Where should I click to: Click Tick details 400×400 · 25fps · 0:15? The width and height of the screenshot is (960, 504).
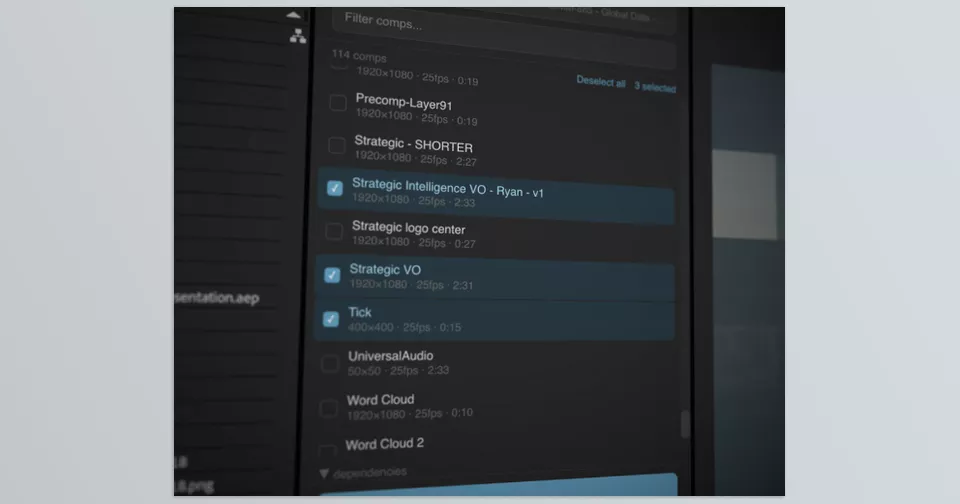click(x=404, y=328)
